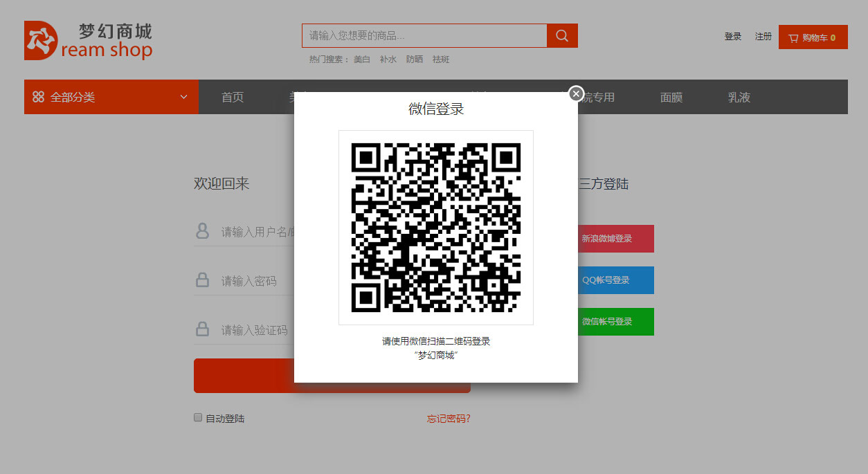The image size is (868, 474).
Task: Open the 购物车 shopping cart button
Action: (813, 37)
